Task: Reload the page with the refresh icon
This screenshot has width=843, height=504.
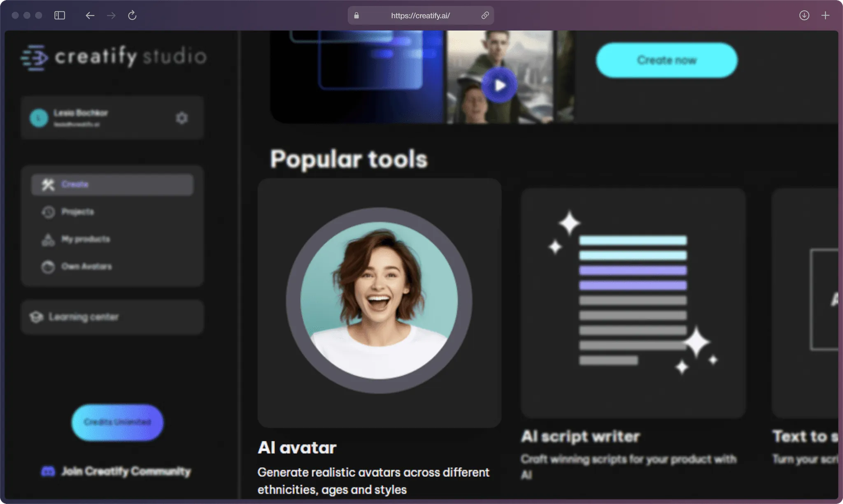Action: click(x=132, y=15)
